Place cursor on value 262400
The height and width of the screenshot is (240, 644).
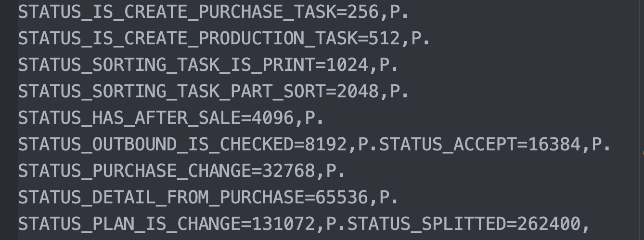(549, 224)
